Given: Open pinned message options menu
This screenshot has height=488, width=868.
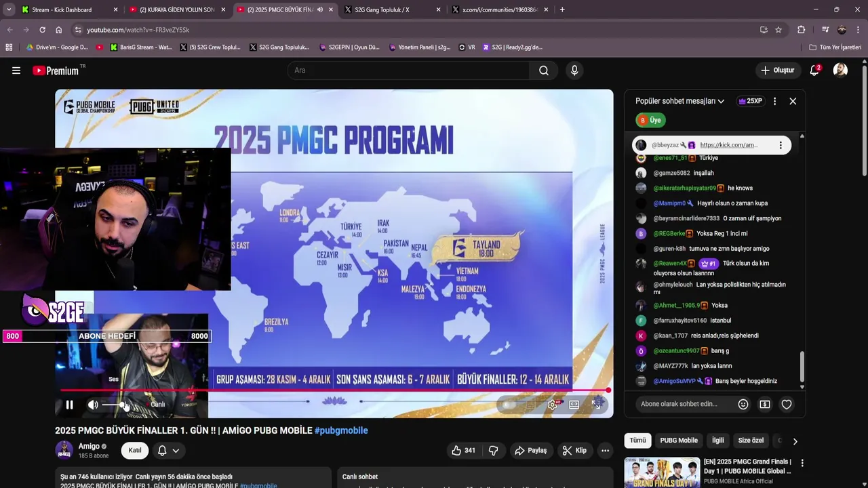Looking at the screenshot, I should 781,145.
